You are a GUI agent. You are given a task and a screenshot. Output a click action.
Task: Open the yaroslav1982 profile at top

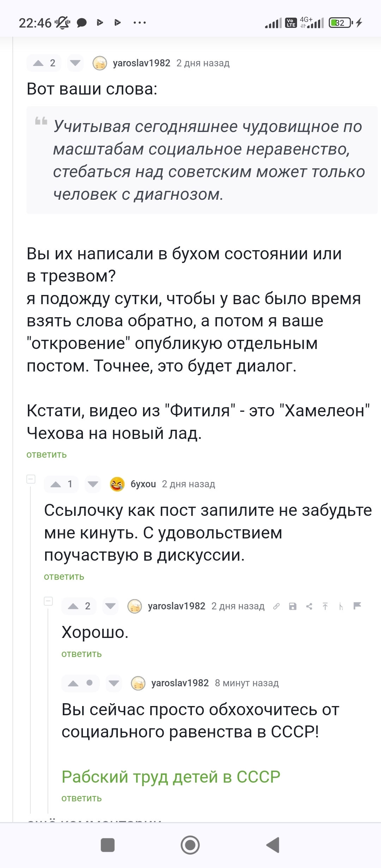pyautogui.click(x=141, y=63)
